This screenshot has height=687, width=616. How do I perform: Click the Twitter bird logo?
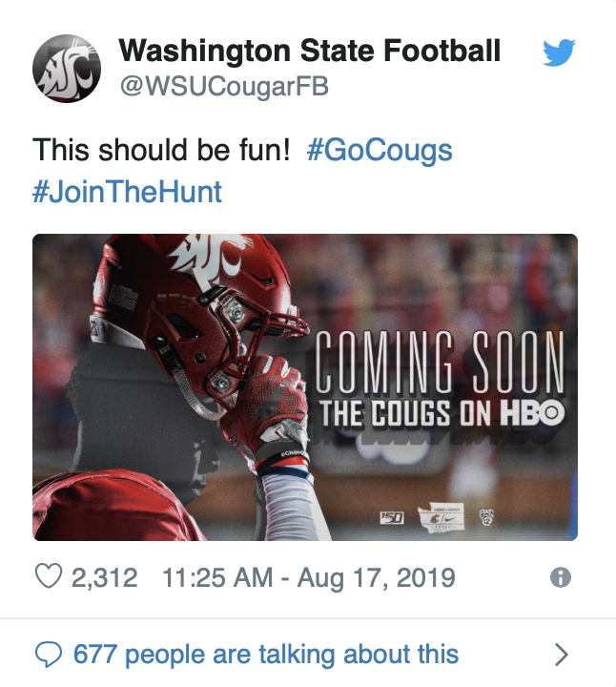[x=559, y=52]
